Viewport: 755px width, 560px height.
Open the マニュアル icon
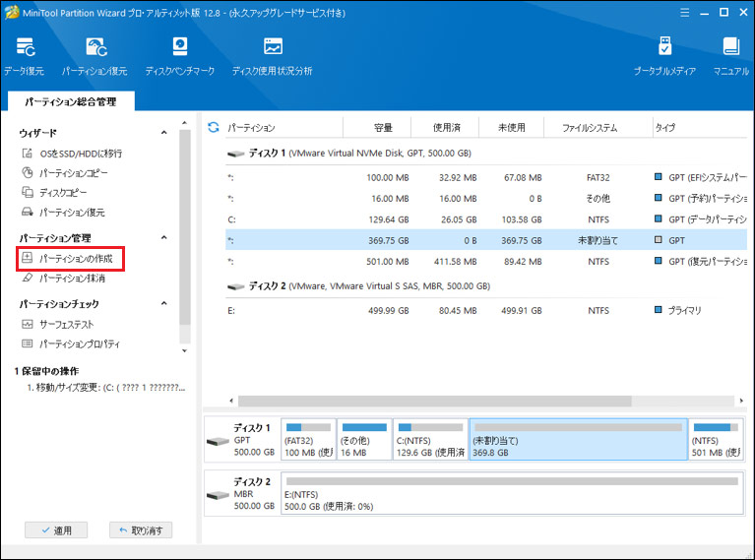pos(731,56)
